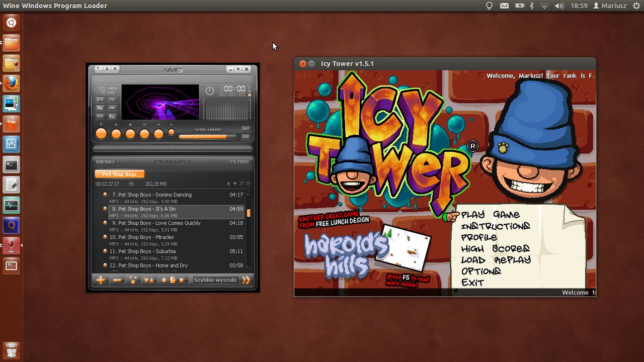Click the equalizer toggle above playlist button
This screenshot has width=644, height=362.
246,129
